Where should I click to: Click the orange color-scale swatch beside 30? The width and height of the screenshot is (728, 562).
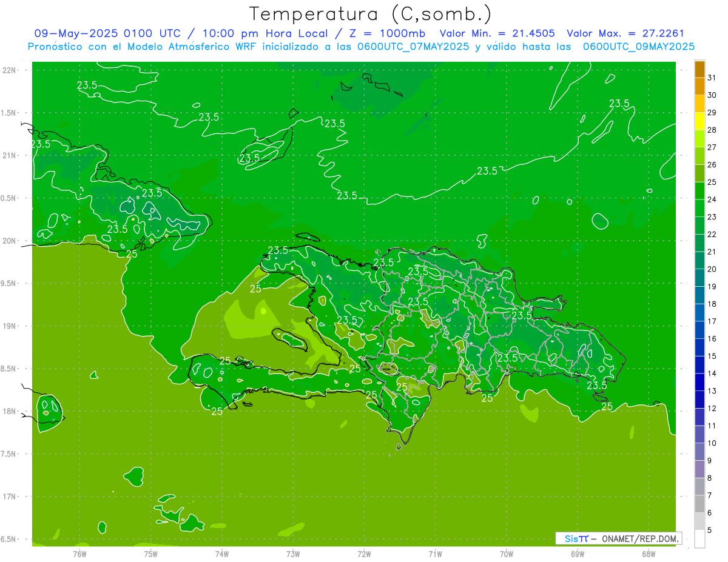pos(699,86)
